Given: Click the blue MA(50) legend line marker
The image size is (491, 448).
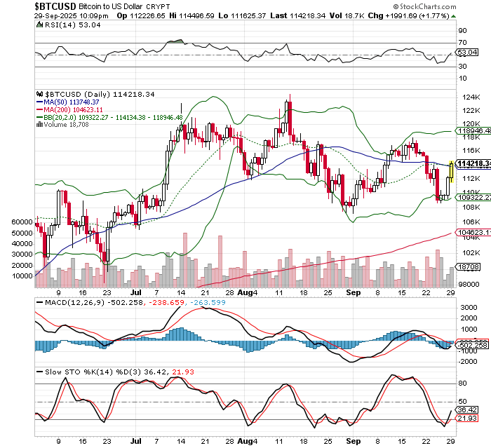Looking at the screenshot, I should click(x=39, y=102).
